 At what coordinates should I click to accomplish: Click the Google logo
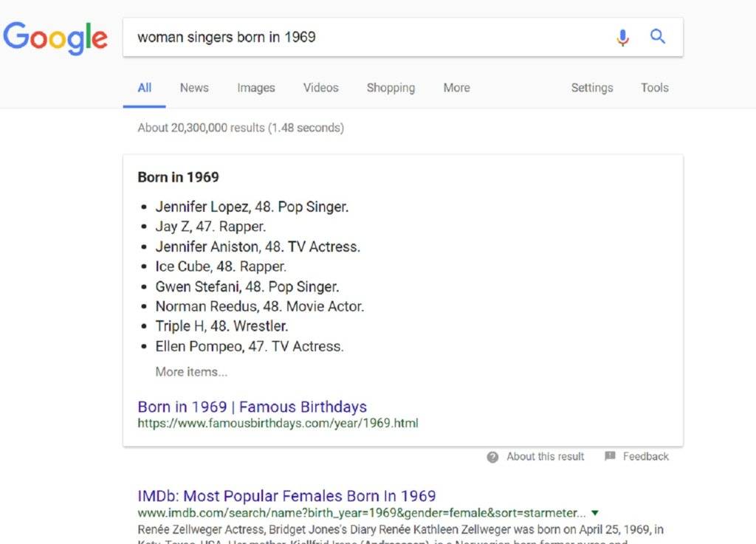click(55, 38)
